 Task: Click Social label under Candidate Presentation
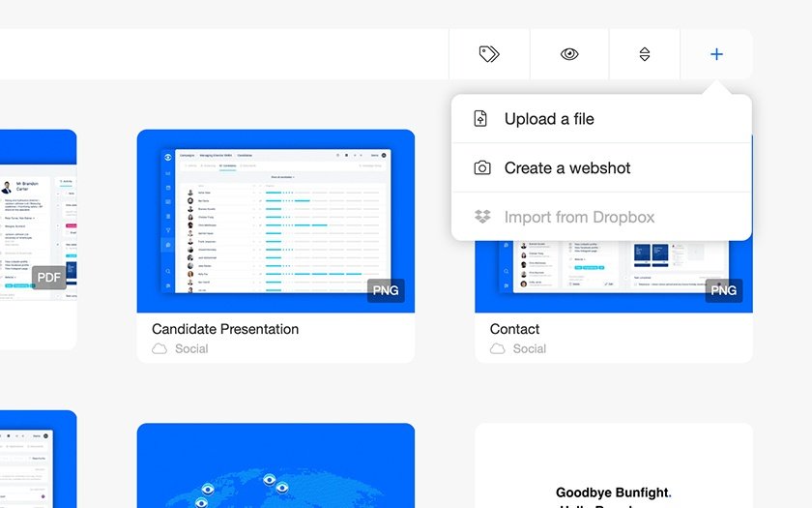click(191, 349)
